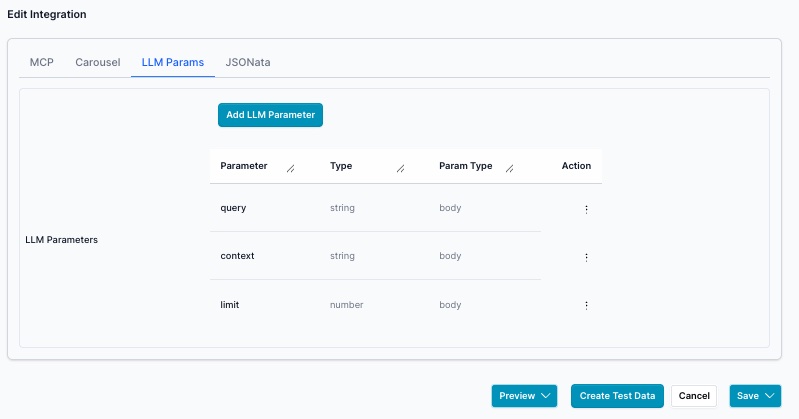Screen dimensions: 799x419
Task: Click Add LLM Parameter button
Action: point(270,115)
